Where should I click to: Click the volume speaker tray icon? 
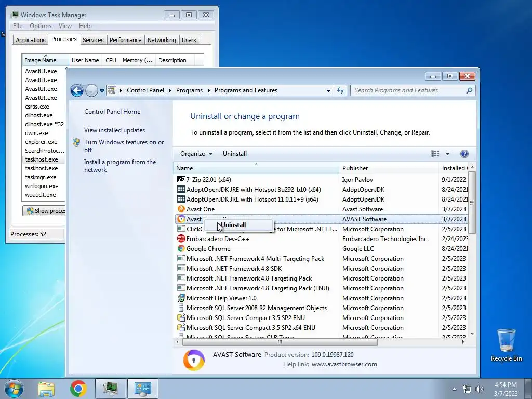coord(480,389)
